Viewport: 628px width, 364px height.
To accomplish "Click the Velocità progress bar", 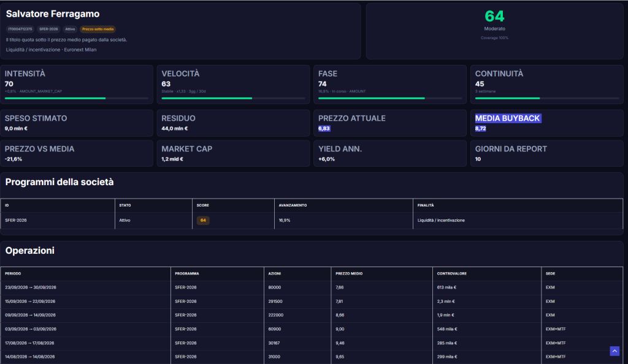I will 233,98.
